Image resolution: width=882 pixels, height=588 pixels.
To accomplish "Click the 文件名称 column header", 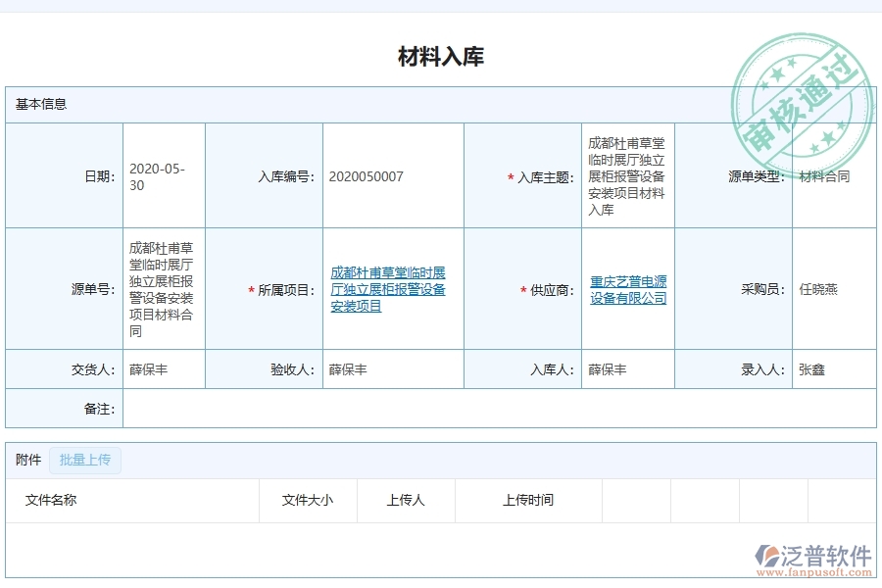I will tap(47, 500).
